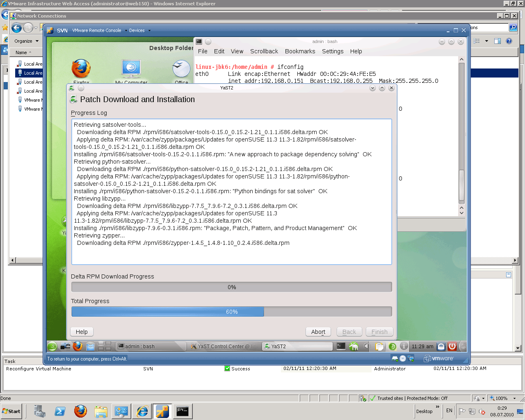Launch Windows PowerShell from taskbar
The image size is (525, 420).
pyautogui.click(x=60, y=411)
